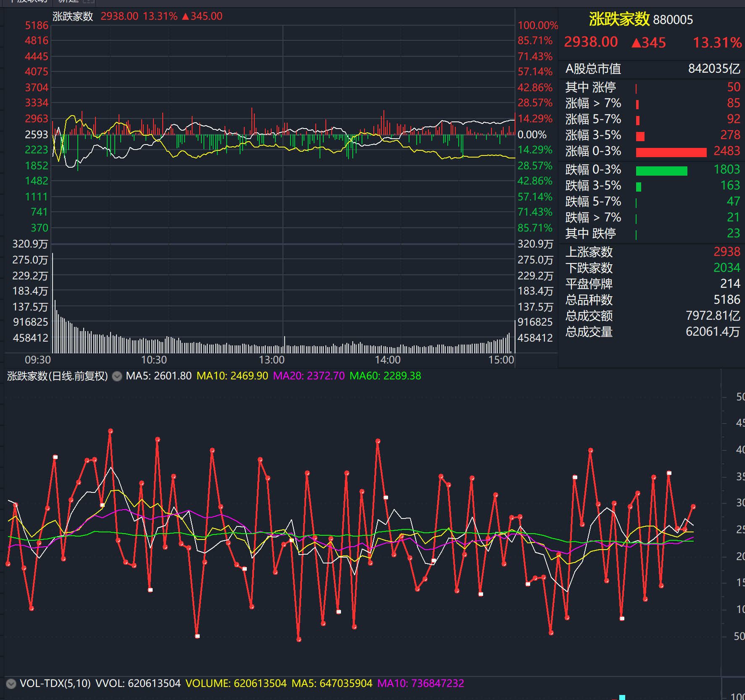Select the 涨幅 > 7% row label
Image resolution: width=745 pixels, height=700 pixels.
593,103
